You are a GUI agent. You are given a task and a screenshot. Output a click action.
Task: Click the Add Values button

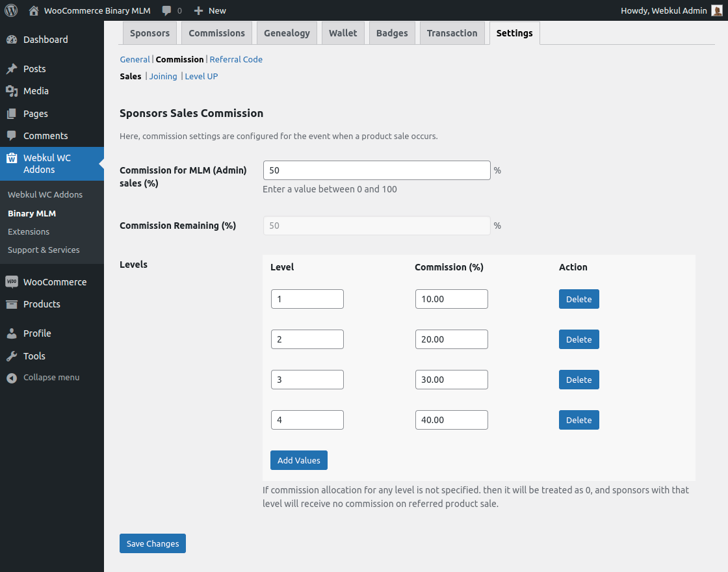[x=298, y=460]
